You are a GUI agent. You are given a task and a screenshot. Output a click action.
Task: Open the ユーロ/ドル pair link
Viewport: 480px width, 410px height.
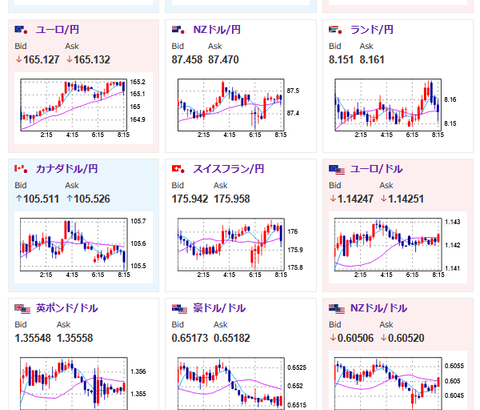(x=377, y=169)
